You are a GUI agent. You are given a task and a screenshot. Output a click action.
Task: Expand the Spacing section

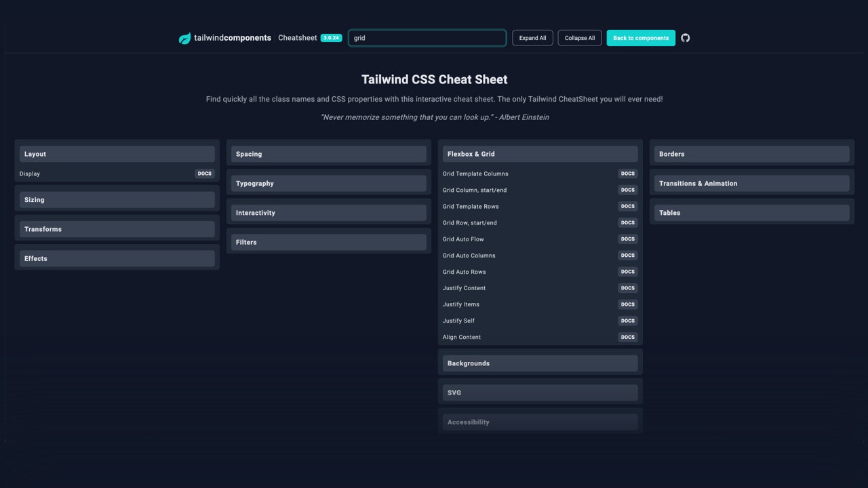pos(329,154)
